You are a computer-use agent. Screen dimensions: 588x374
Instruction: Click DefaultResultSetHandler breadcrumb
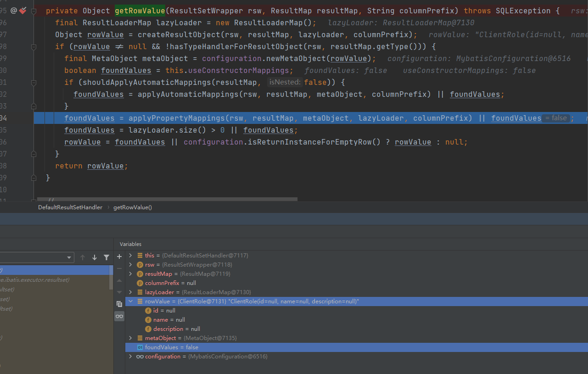70,207
